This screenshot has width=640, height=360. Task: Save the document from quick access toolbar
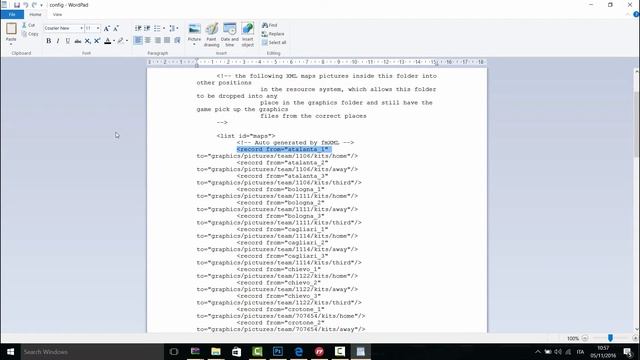click(x=17, y=5)
